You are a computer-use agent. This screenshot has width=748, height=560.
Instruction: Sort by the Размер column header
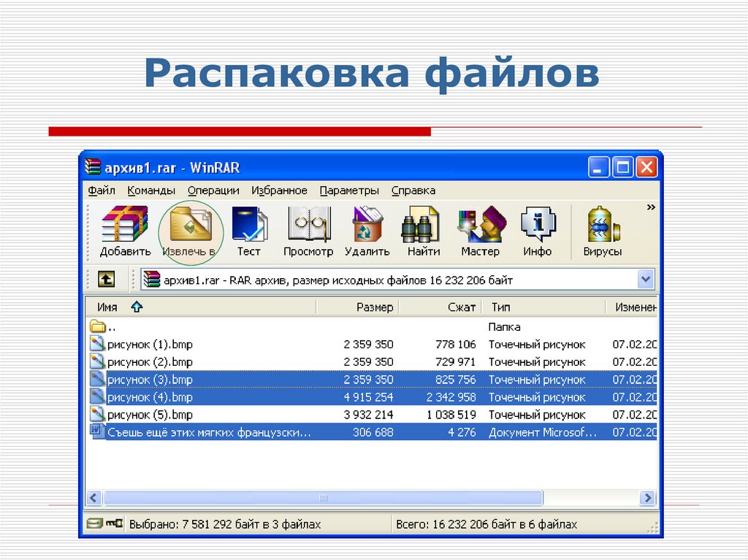[358, 307]
